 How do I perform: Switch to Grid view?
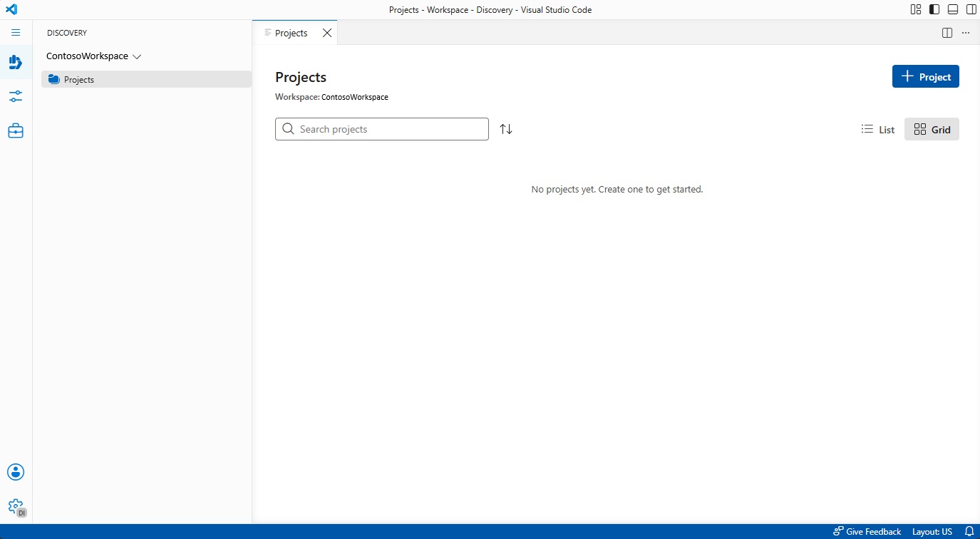[x=932, y=129]
